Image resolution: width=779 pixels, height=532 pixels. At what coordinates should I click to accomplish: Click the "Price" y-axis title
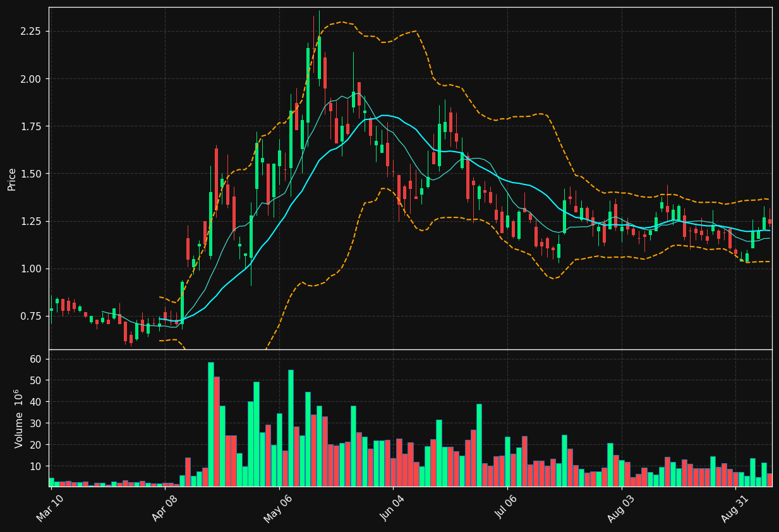[12, 179]
